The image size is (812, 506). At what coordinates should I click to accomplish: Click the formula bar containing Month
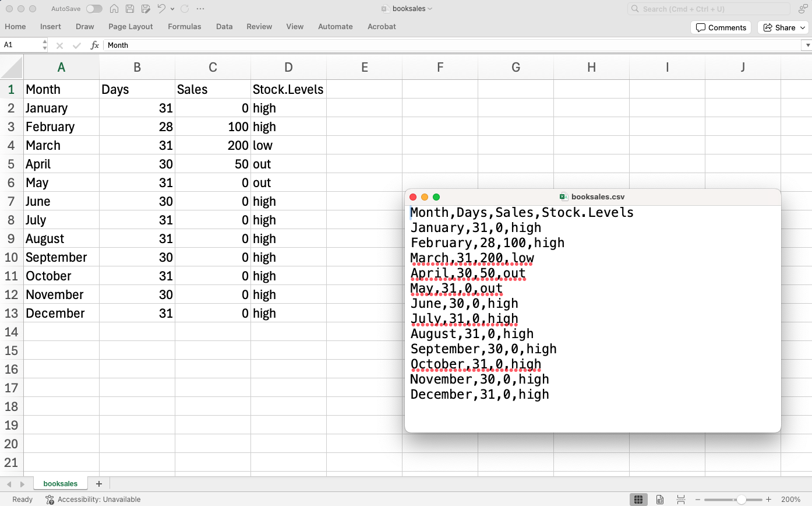[453, 45]
